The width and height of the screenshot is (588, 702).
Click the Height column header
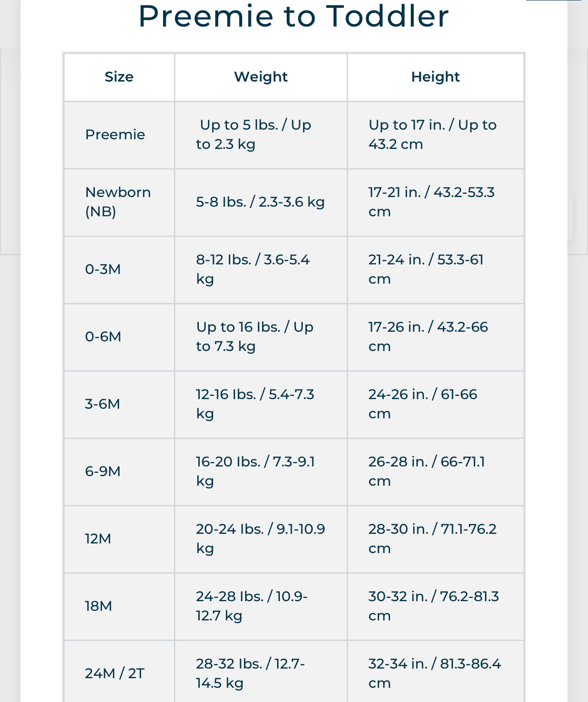pyautogui.click(x=435, y=77)
